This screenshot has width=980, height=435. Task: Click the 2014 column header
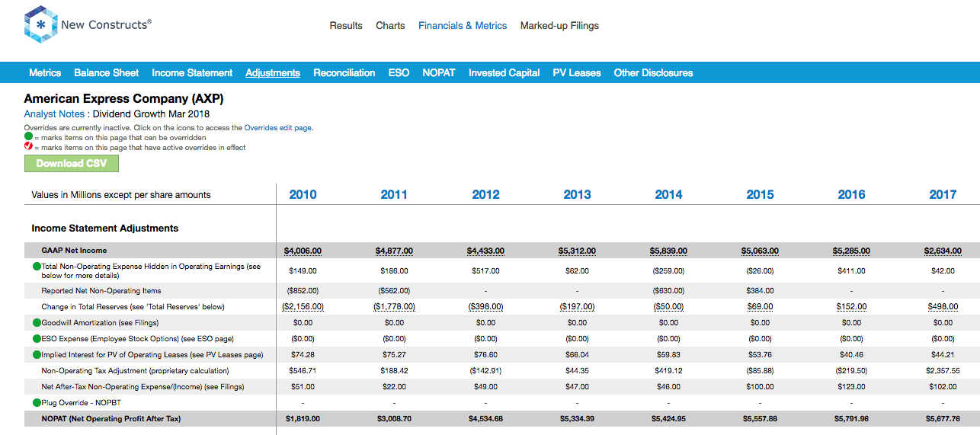[668, 195]
